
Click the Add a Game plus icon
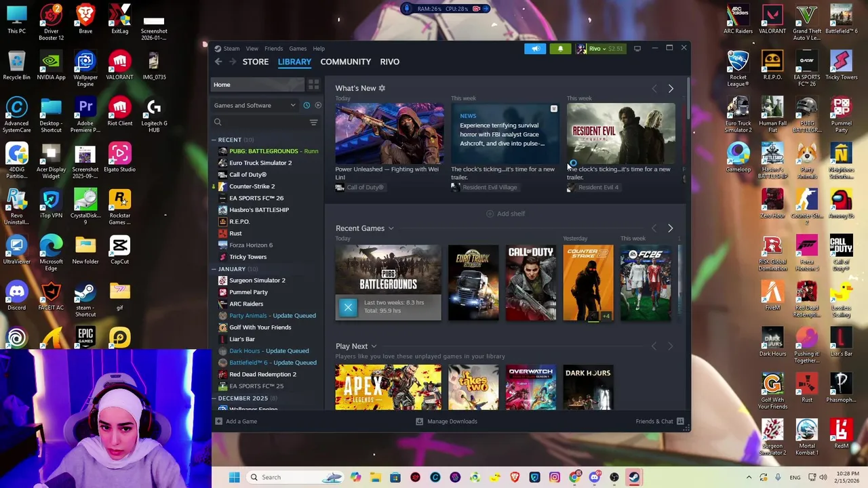[218, 422]
